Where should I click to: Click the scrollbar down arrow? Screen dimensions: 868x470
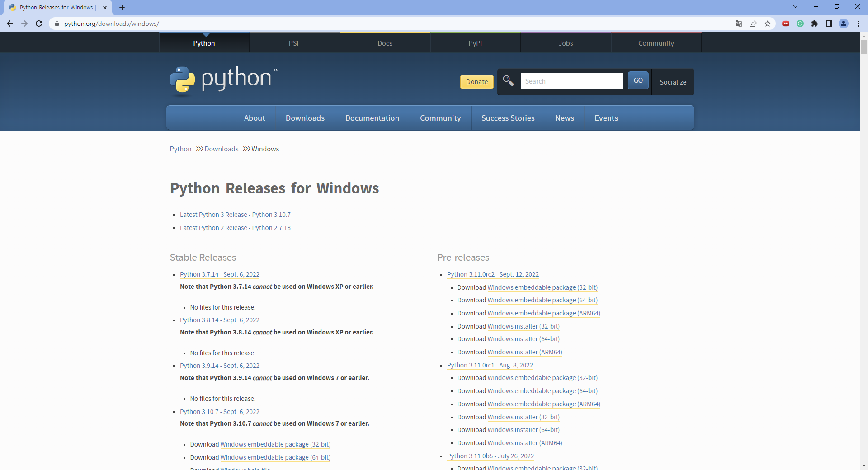(864, 466)
